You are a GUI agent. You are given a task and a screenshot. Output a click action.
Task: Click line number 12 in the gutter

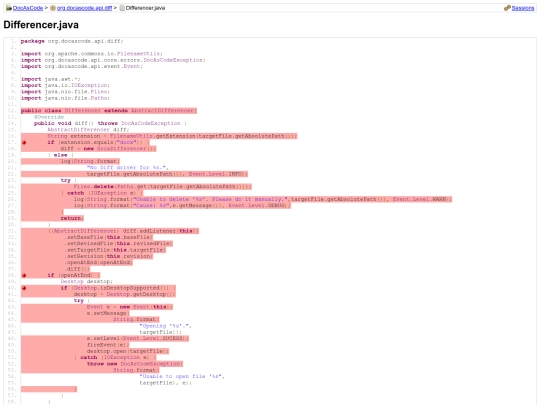12,111
